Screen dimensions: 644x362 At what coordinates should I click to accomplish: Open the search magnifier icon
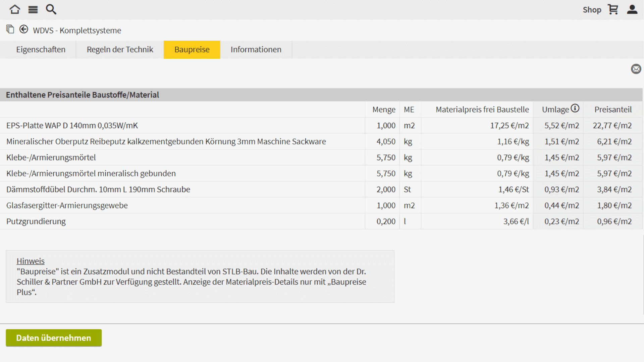pos(51,9)
